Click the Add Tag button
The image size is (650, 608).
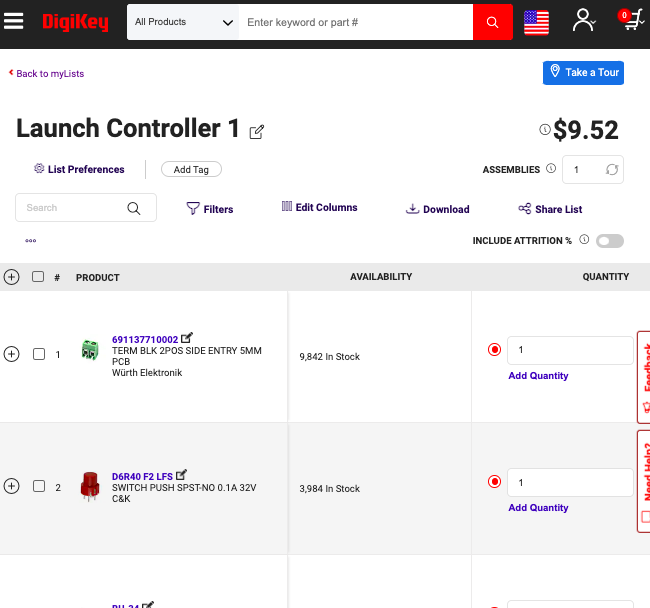pos(191,169)
